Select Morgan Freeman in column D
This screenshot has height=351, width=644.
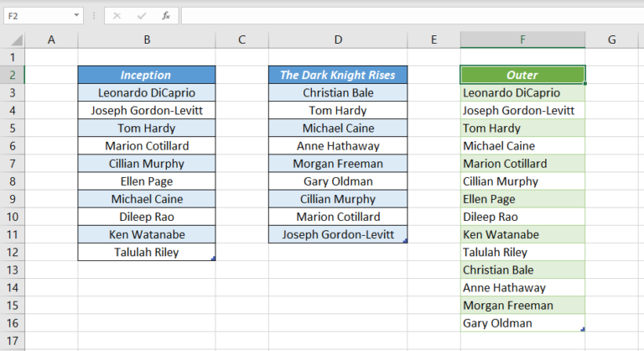coord(338,164)
